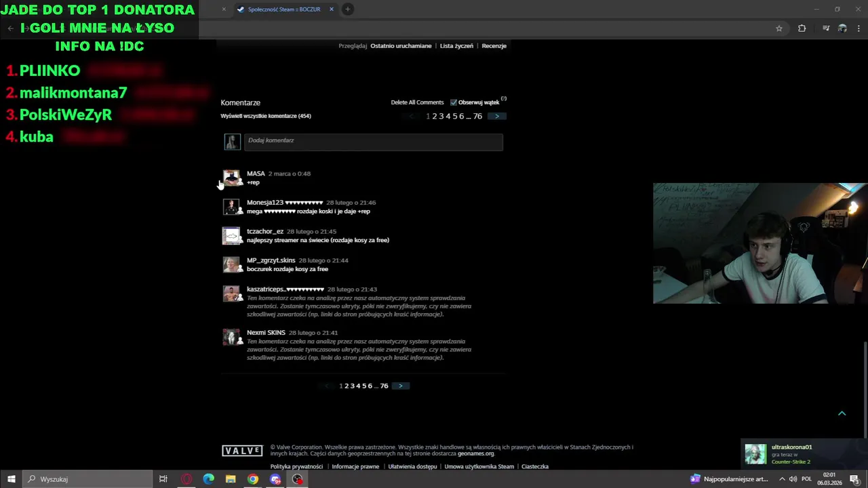The height and width of the screenshot is (488, 868).
Task: Open Task View on the taskbar
Action: click(163, 479)
